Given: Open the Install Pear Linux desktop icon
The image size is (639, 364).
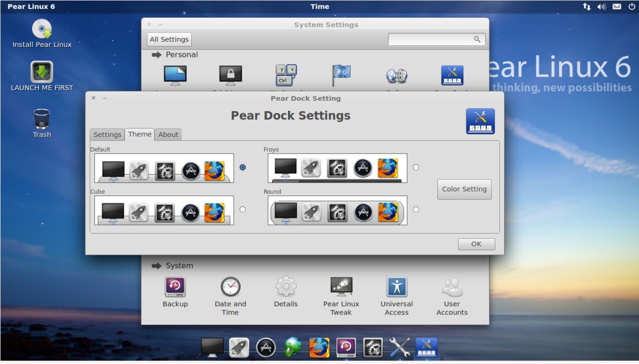Looking at the screenshot, I should point(42,33).
